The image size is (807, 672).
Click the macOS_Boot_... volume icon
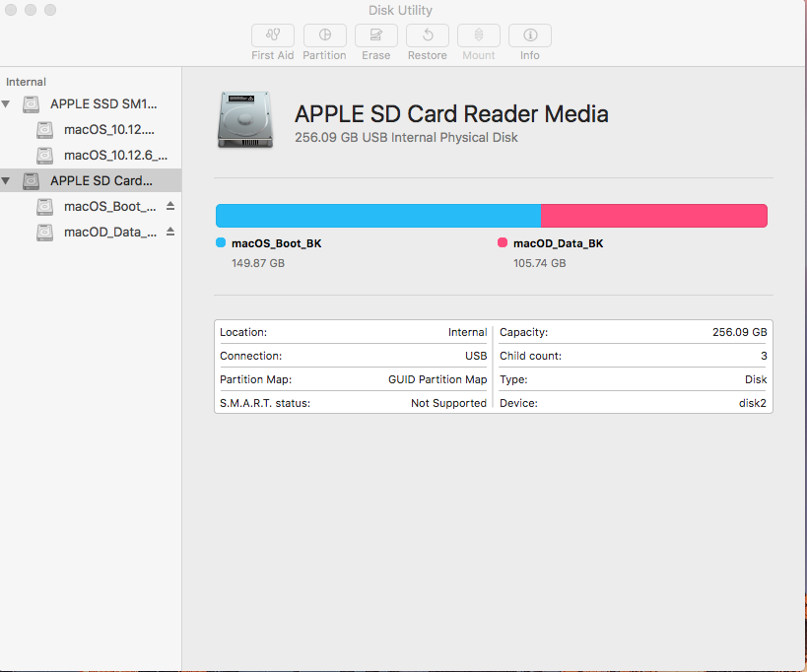point(44,207)
